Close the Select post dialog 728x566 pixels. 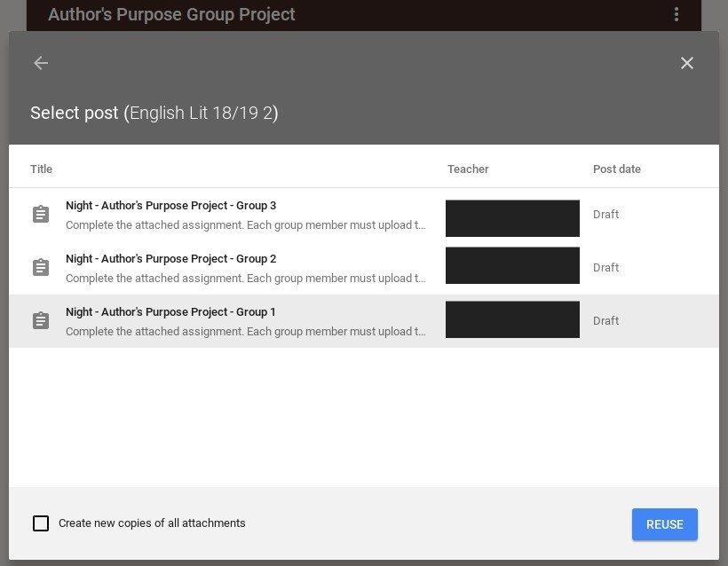point(686,63)
